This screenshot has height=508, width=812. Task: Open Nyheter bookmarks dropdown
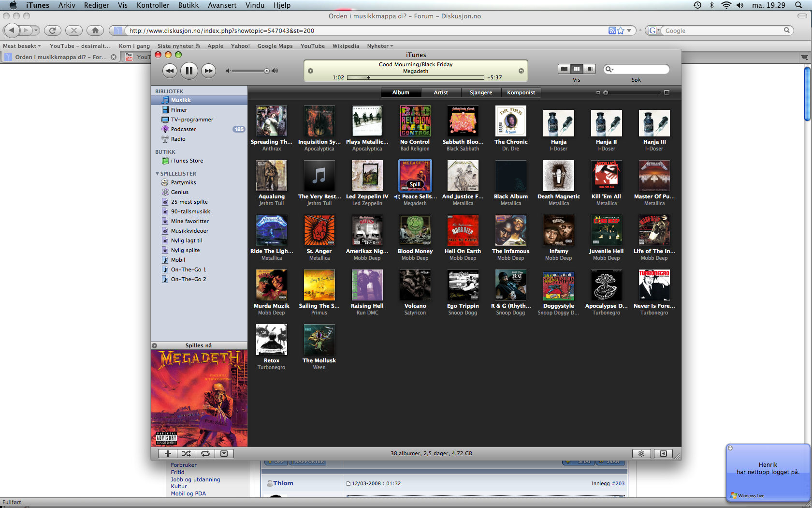tap(380, 46)
